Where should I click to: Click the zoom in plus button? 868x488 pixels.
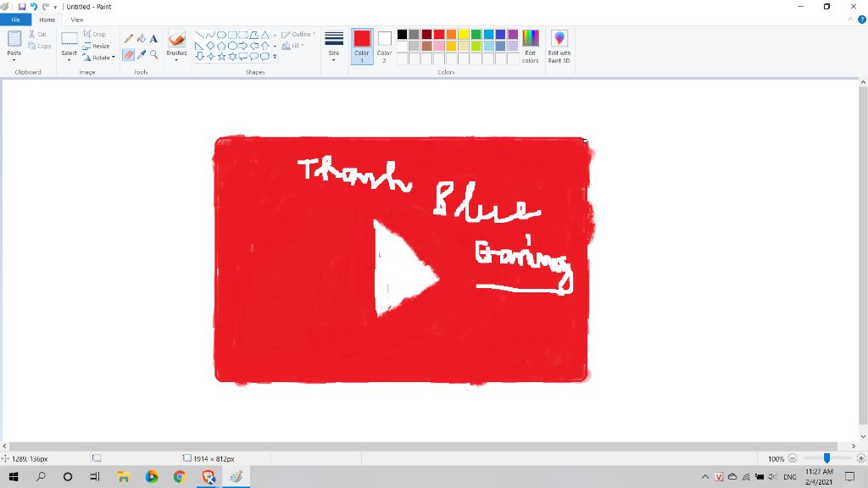point(861,458)
